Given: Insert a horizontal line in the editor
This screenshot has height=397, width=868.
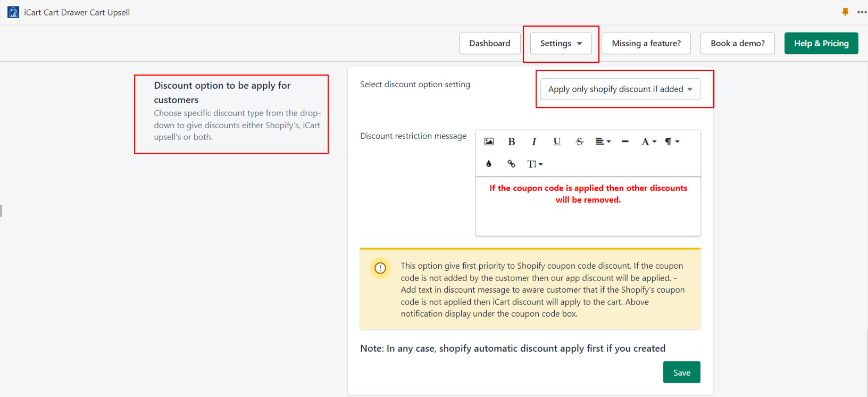Looking at the screenshot, I should click(x=625, y=142).
